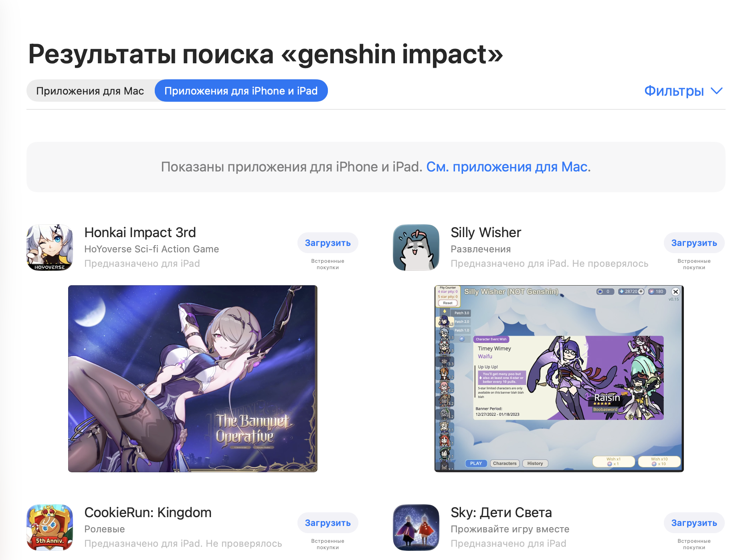Open the Honkai Banquet Operative screenshot
The height and width of the screenshot is (560, 740).
point(193,379)
